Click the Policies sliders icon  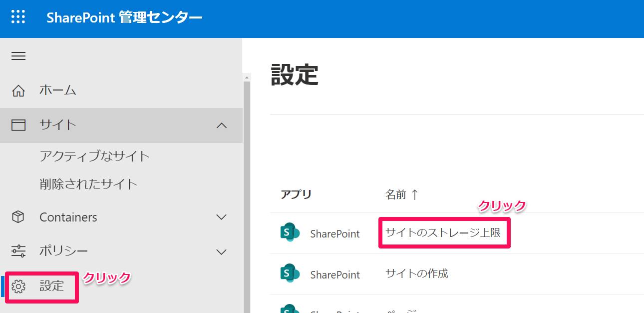[x=18, y=251]
